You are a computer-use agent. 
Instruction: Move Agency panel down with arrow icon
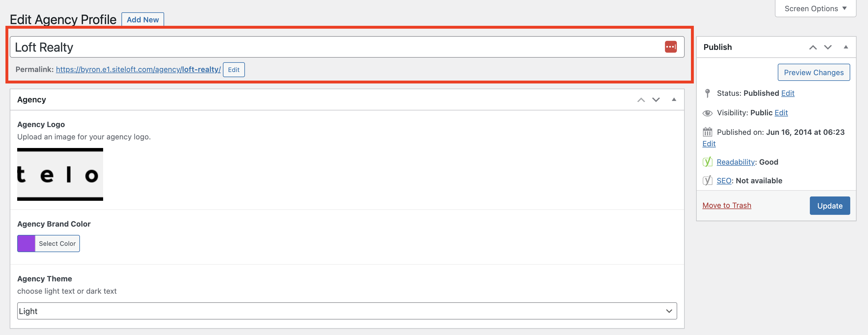click(x=656, y=100)
